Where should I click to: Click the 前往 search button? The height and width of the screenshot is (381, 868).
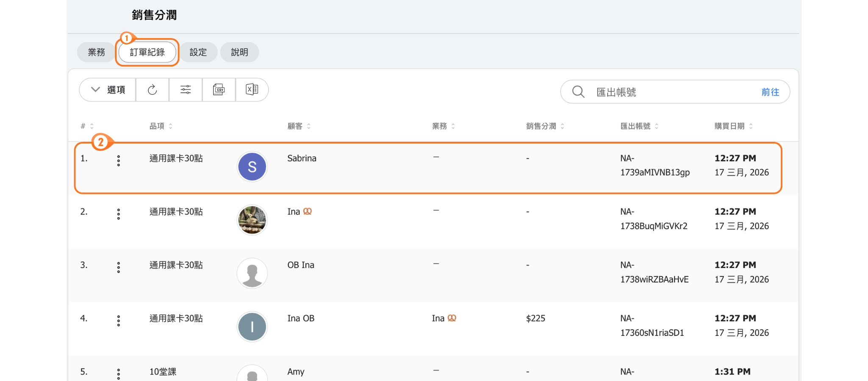[770, 92]
